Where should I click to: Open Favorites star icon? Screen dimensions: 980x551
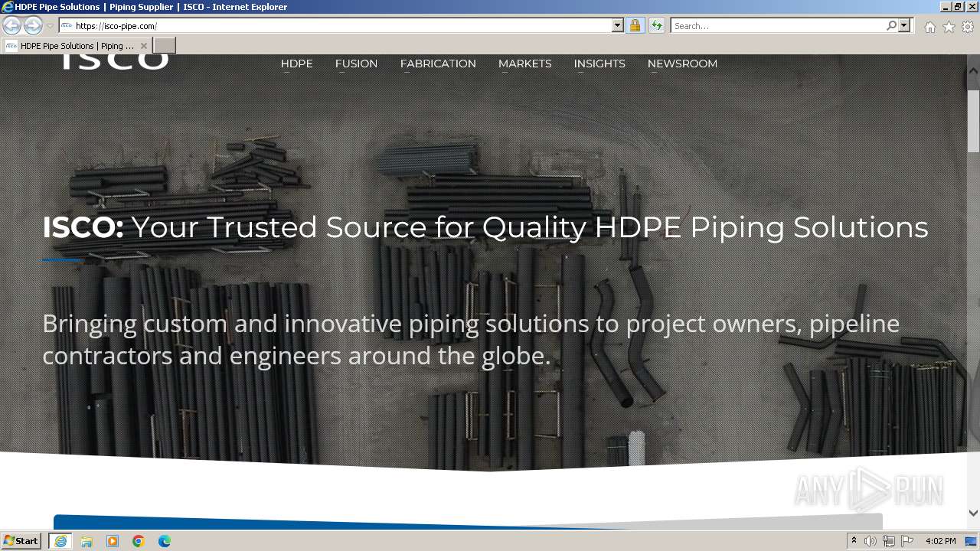click(949, 27)
